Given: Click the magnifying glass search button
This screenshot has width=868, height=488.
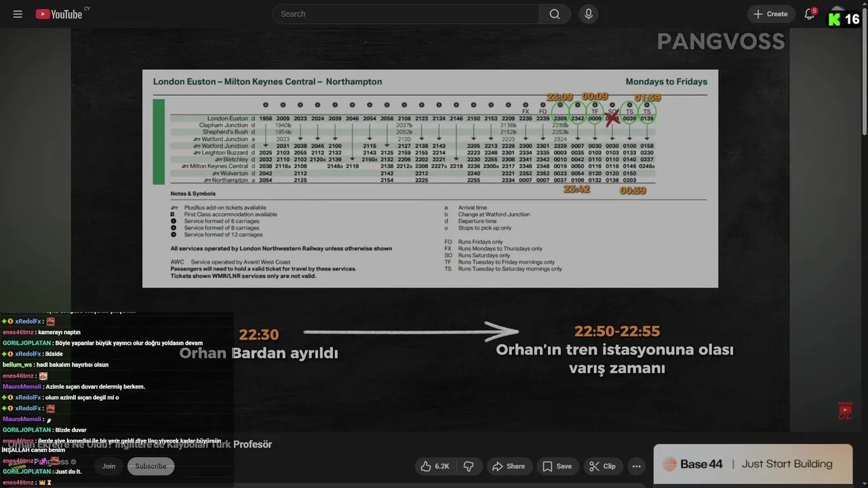Looking at the screenshot, I should [555, 14].
